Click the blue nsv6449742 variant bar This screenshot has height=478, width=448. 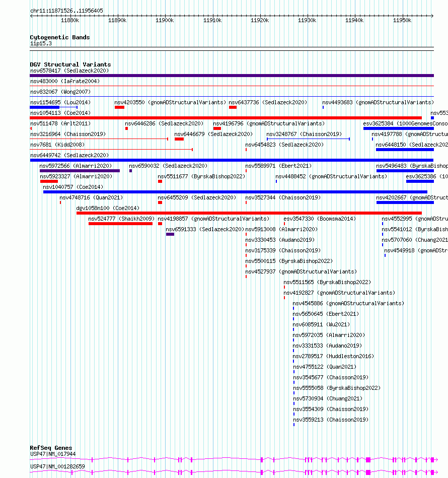tap(232, 160)
